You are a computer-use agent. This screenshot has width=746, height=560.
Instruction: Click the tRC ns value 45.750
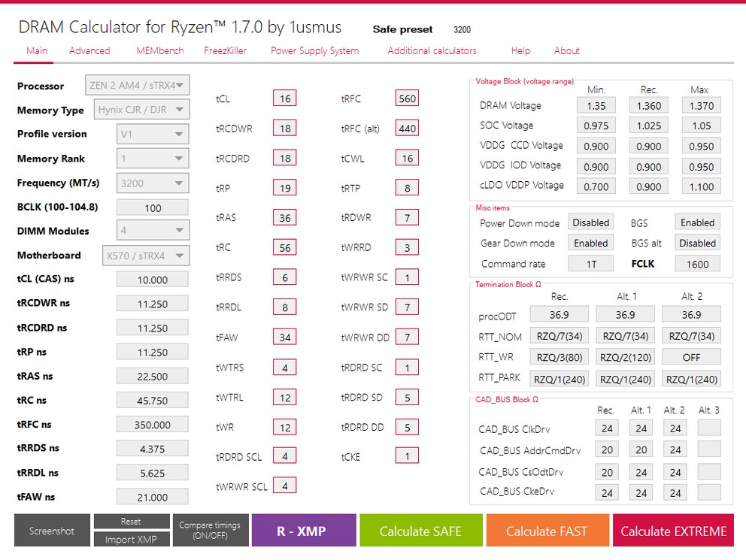[x=152, y=401]
